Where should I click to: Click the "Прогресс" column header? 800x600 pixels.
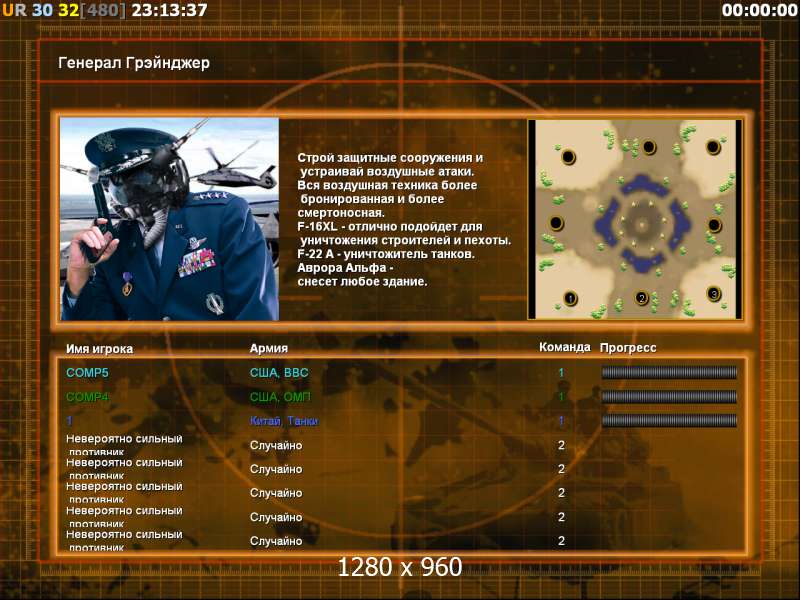(628, 348)
